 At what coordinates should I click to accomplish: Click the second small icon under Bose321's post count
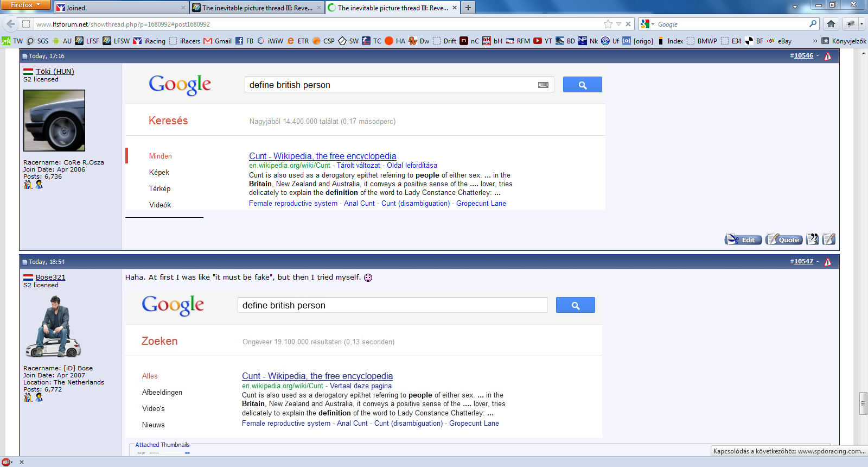pyautogui.click(x=39, y=397)
